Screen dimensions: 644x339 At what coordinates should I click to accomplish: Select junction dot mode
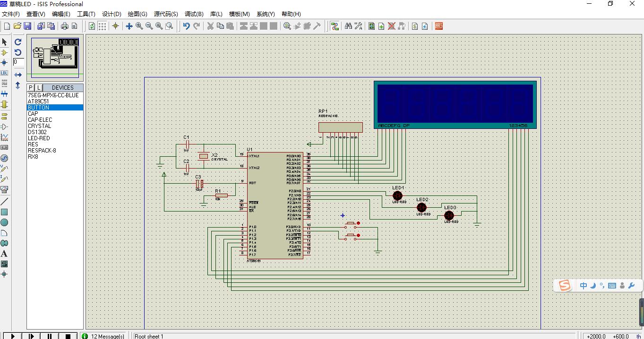[4, 63]
